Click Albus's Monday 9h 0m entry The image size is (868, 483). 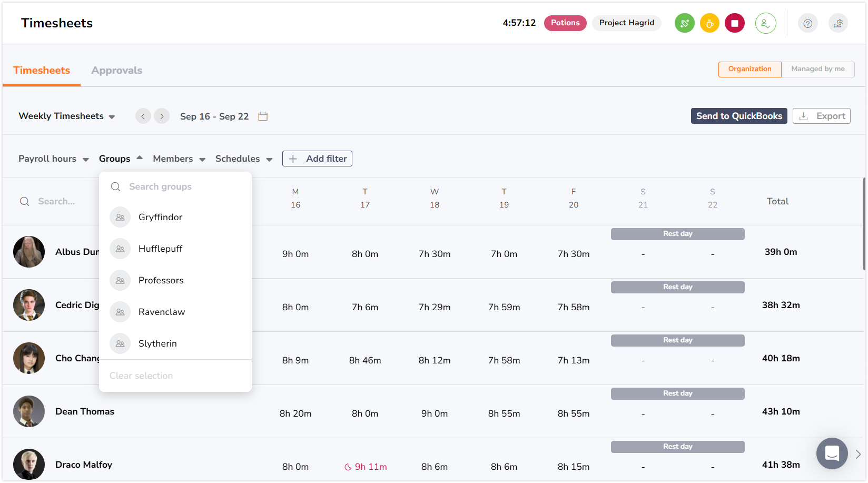pyautogui.click(x=295, y=254)
